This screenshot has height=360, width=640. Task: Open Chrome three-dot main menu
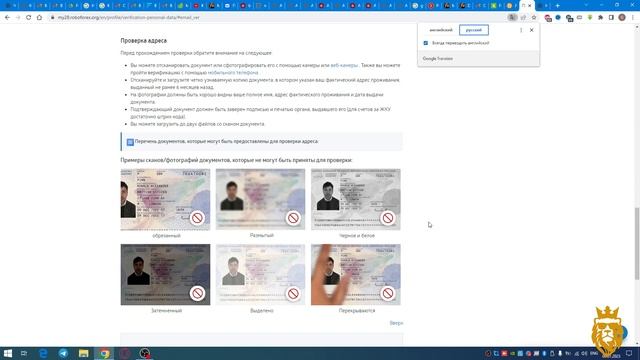[633, 18]
